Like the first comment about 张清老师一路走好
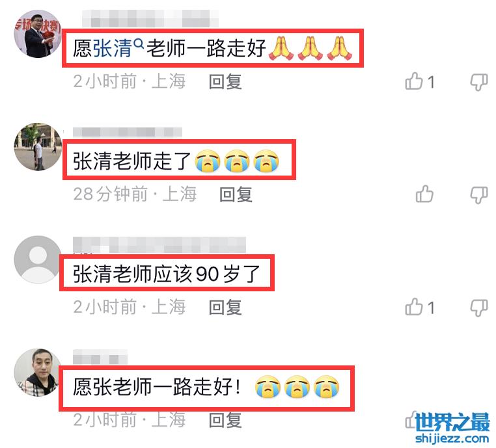The image size is (496, 448). click(414, 81)
